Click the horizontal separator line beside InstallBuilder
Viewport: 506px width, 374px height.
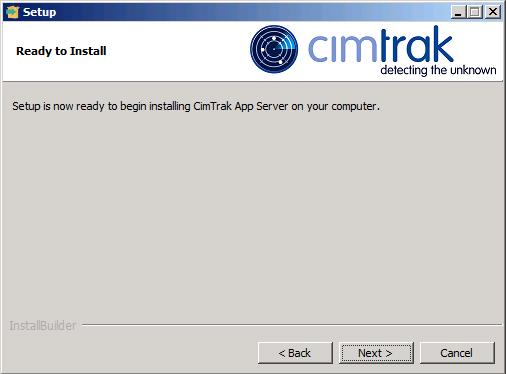coord(292,324)
